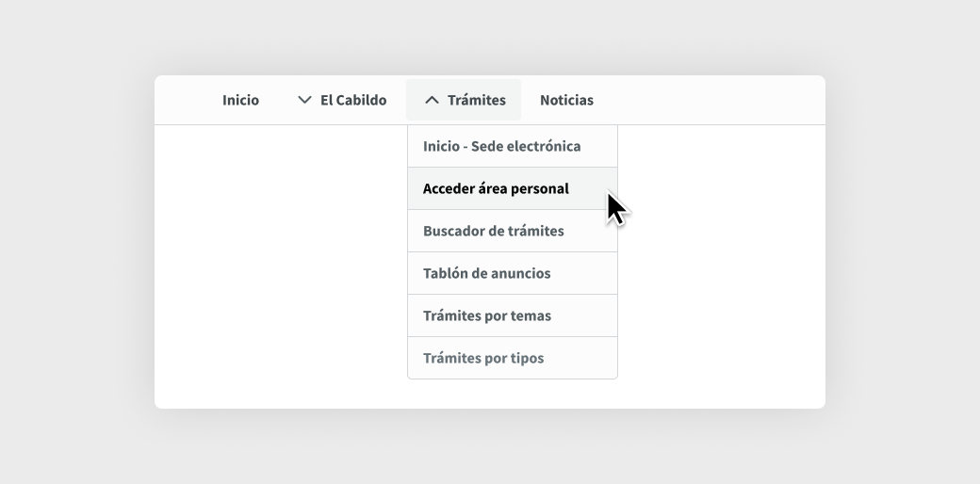980x484 pixels.
Task: Select Inicio - Sede electrónica entry
Action: [513, 146]
